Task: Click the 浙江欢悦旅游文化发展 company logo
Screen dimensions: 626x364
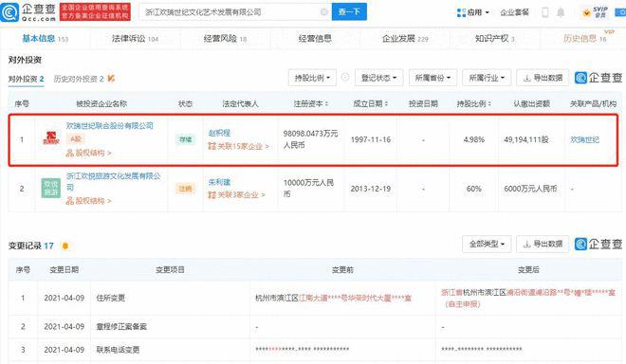Action: click(51, 188)
